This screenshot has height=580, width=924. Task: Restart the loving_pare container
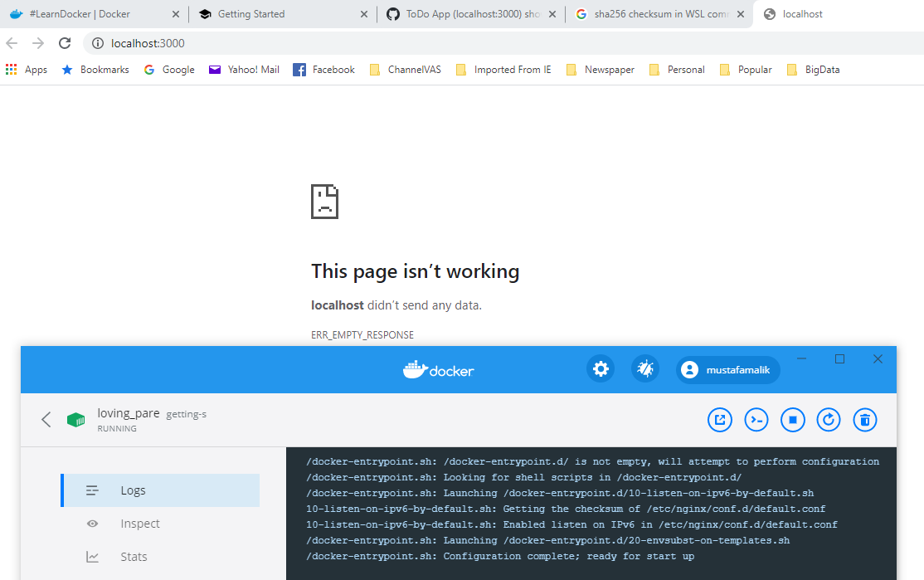829,420
